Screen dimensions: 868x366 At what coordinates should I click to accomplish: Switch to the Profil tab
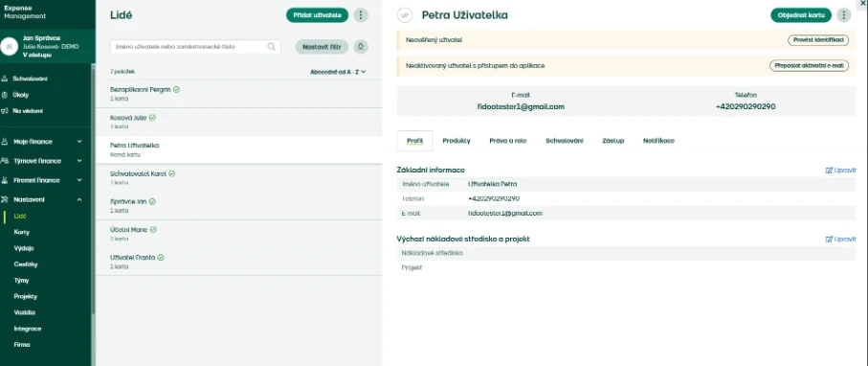414,141
